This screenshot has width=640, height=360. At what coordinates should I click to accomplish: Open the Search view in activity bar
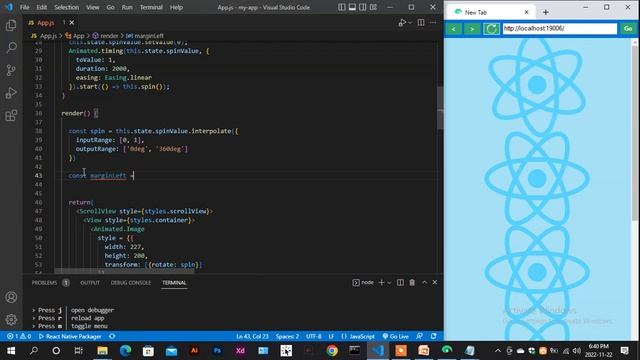(x=11, y=48)
